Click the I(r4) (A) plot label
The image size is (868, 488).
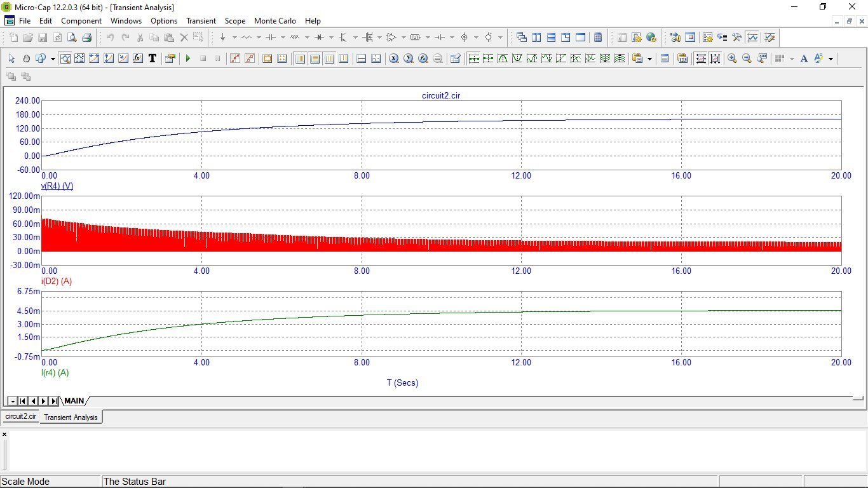pos(55,373)
